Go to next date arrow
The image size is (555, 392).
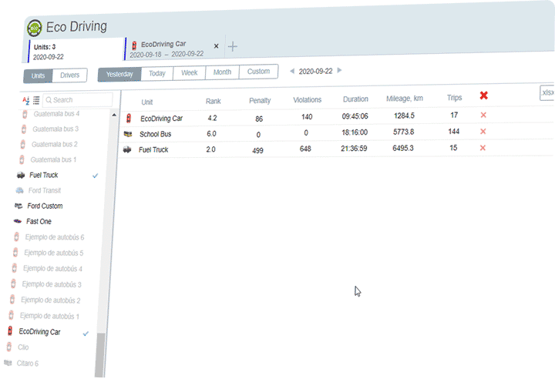pyautogui.click(x=339, y=70)
